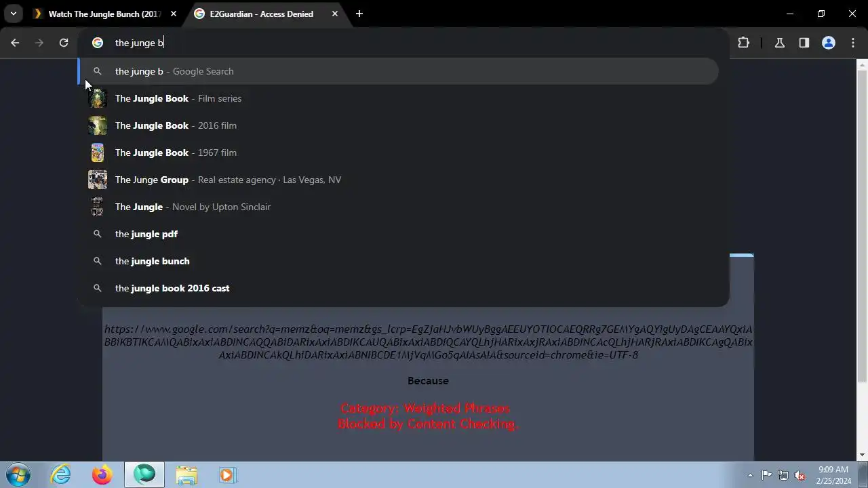Open Chrome Labs flask icon
Screen dimensions: 868x488
pyautogui.click(x=779, y=43)
